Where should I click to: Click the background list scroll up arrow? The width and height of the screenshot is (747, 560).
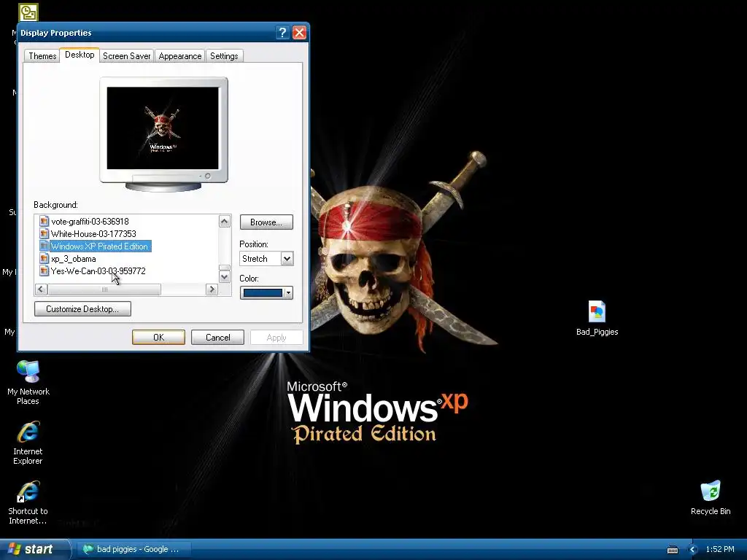[225, 222]
